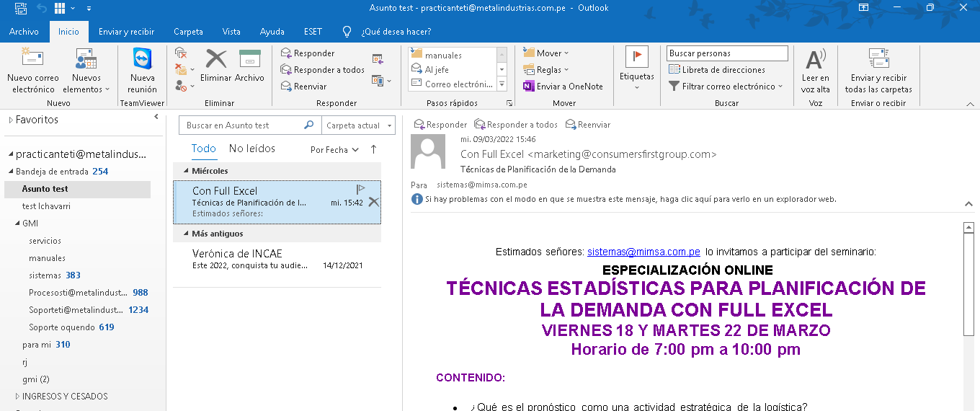Click Responder in the ribbon
Viewport: 980px width, 411px height.
click(308, 53)
